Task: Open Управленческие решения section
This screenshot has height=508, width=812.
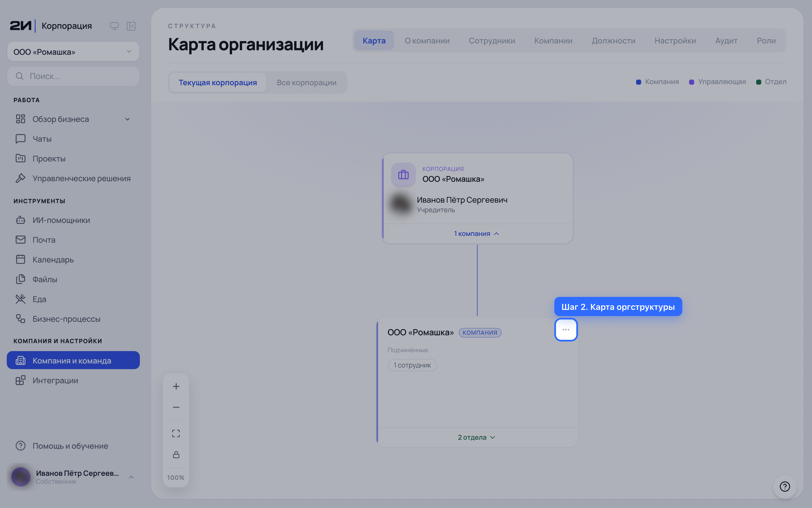Action: (x=73, y=178)
